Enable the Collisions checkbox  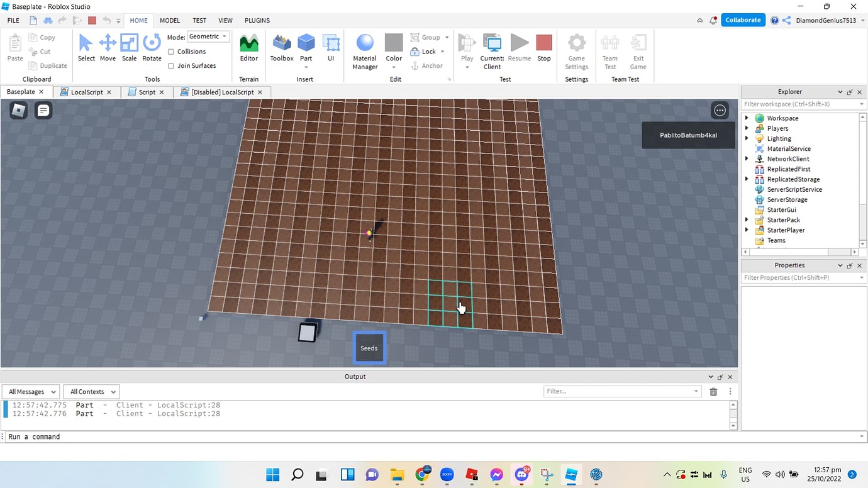tap(171, 52)
